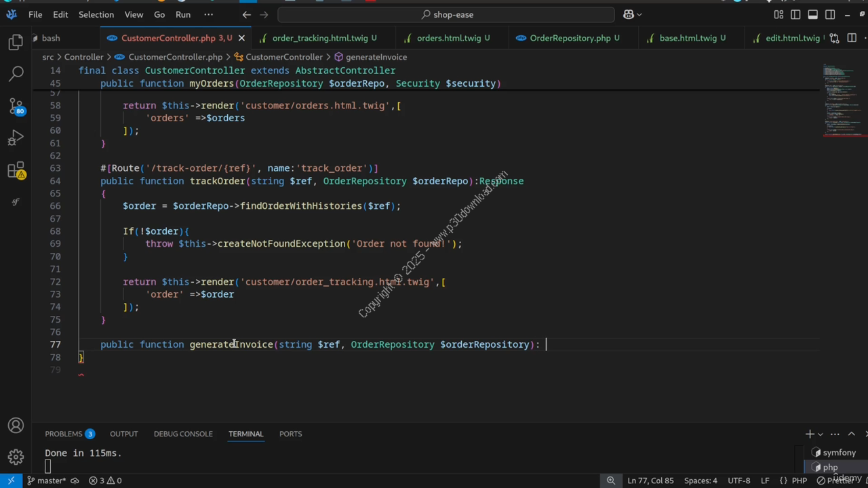868x488 pixels.
Task: Open the Extensions view with warning badge
Action: pyautogui.click(x=16, y=170)
